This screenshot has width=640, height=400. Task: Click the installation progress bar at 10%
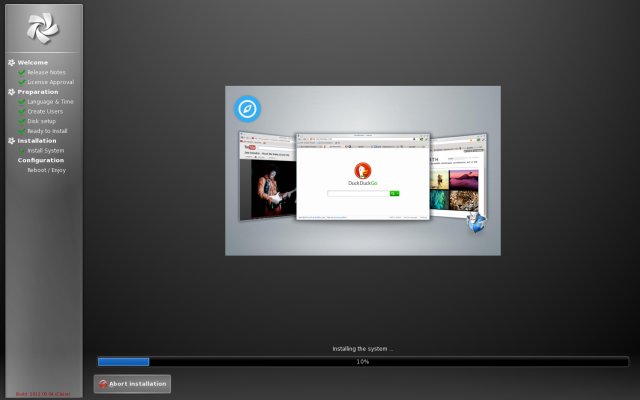click(363, 361)
